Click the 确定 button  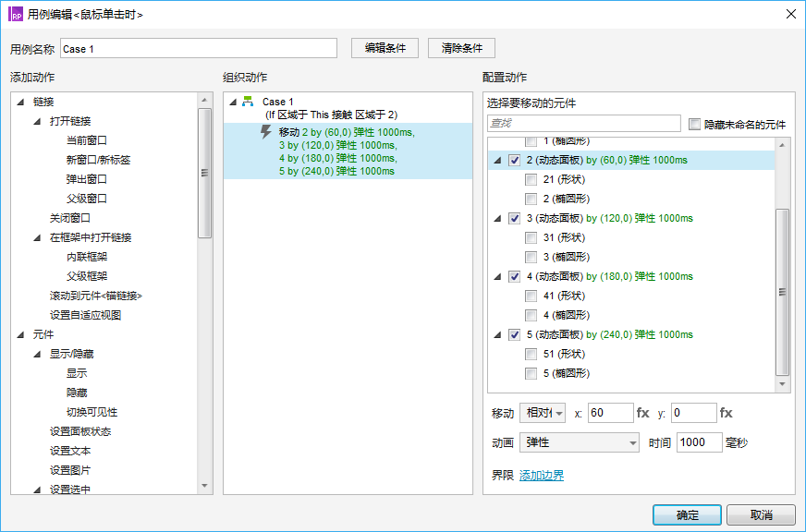coord(687,514)
